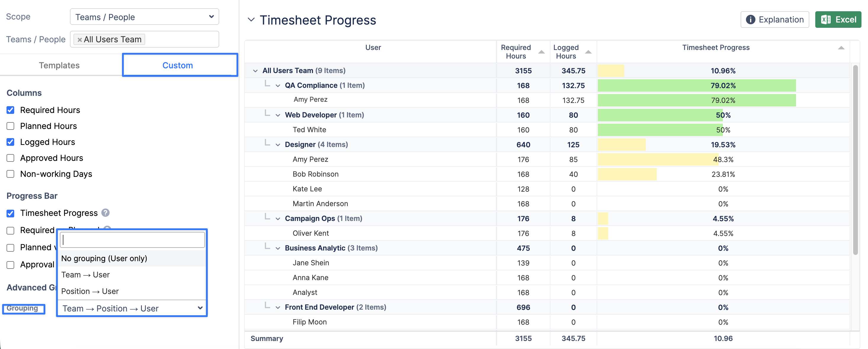Viewport: 868px width, 349px height.
Task: Open the Team → Position → User grouping dropdown
Action: pos(132,308)
